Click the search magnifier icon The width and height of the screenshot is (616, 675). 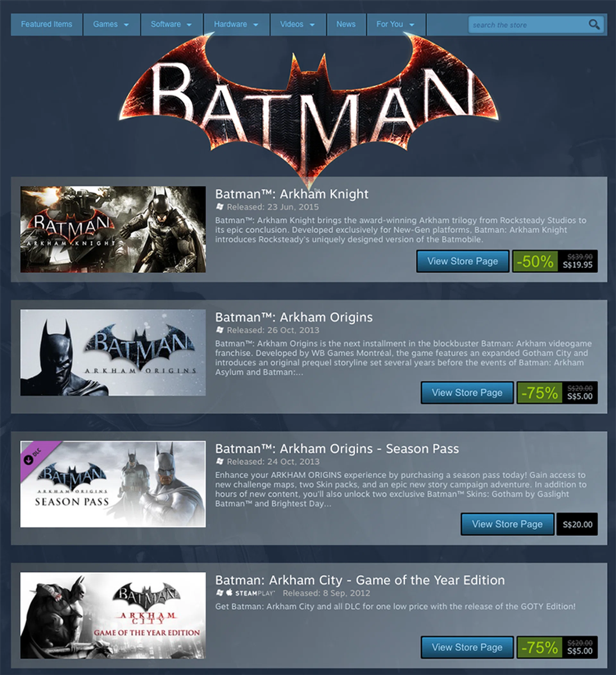pos(594,24)
